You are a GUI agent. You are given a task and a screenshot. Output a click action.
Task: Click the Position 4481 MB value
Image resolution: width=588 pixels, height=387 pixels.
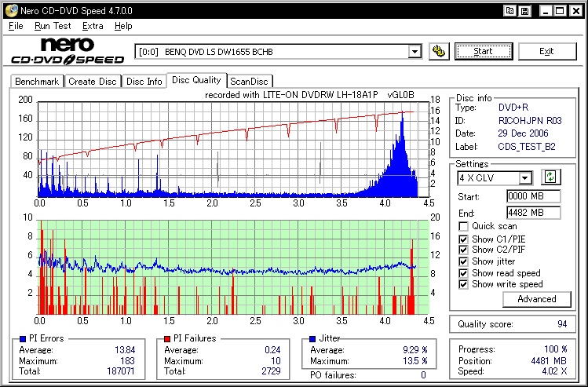(549, 361)
